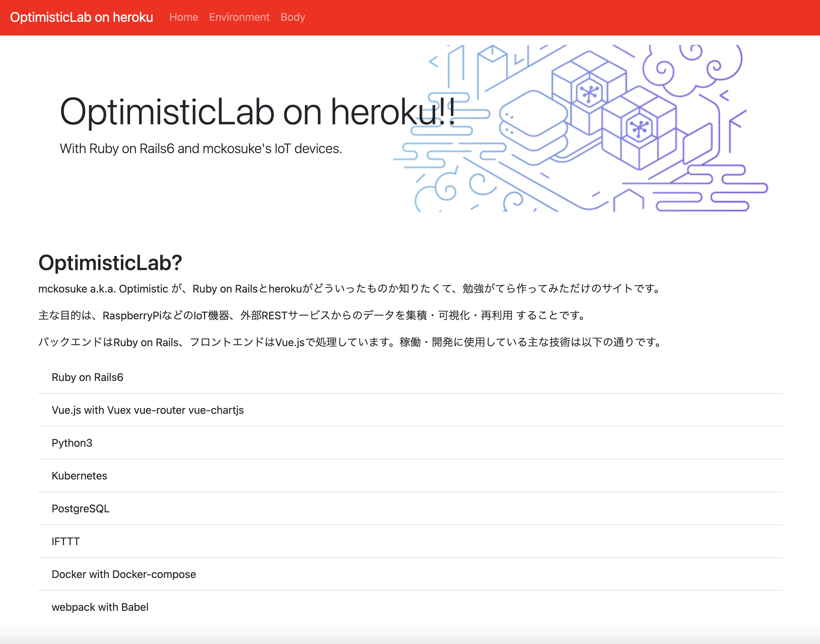Screen dimensions: 820x644
Task: Select the Docker with Docker-compose item
Action: point(124,574)
